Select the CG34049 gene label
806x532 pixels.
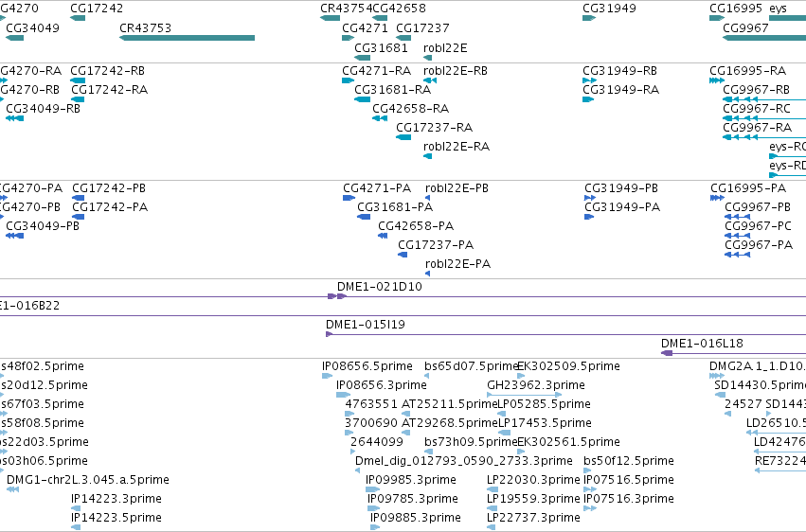coord(32,27)
